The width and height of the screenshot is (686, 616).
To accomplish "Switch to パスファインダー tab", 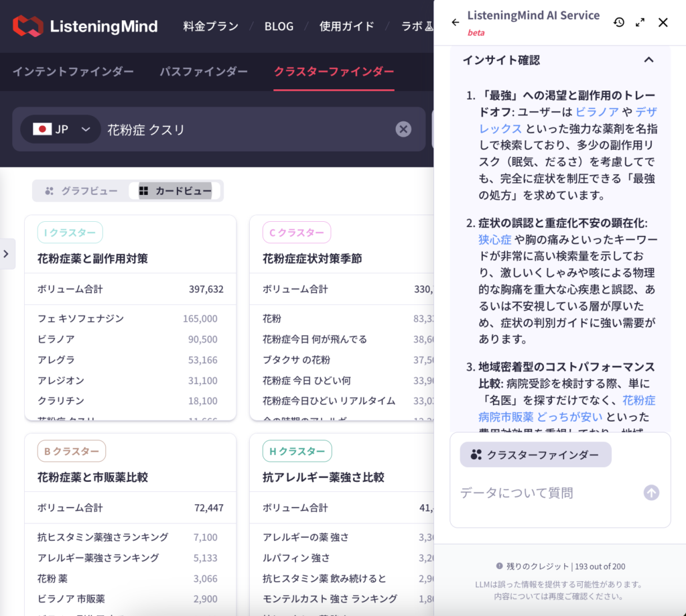I will [204, 72].
